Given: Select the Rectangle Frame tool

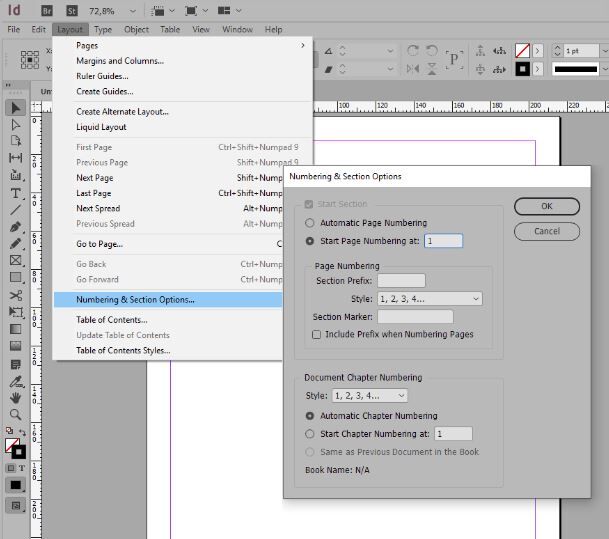Looking at the screenshot, I should coord(16,260).
